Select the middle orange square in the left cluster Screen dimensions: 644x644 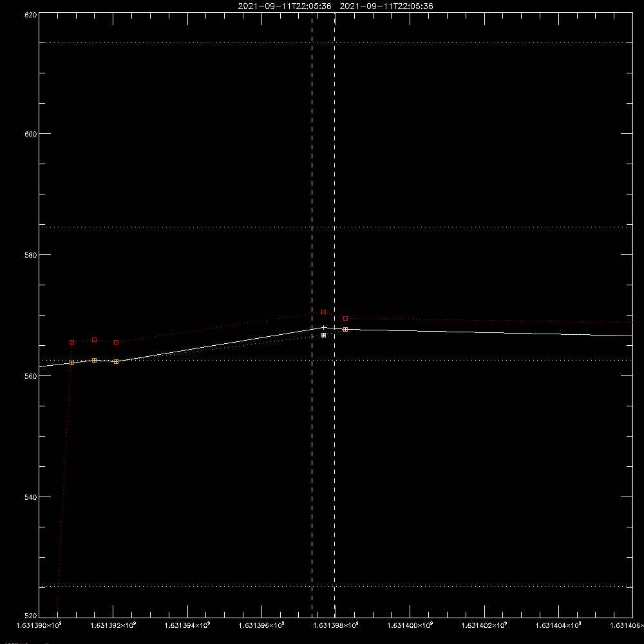tap(95, 360)
